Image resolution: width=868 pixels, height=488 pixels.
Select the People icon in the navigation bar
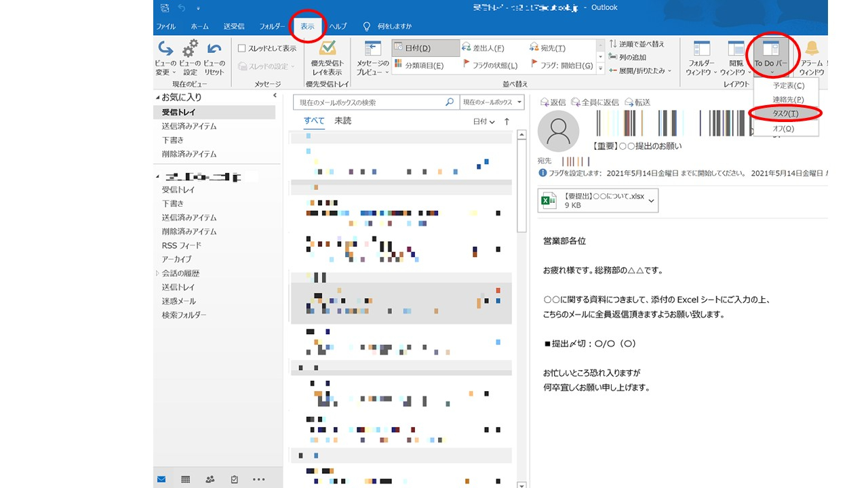210,479
